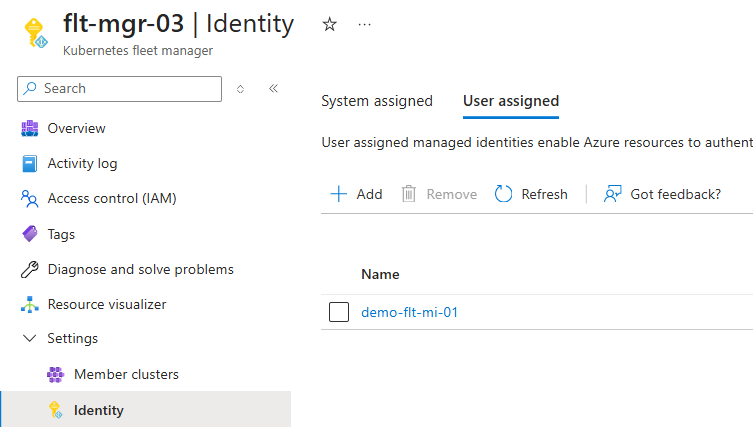This screenshot has width=753, height=427.
Task: Click the sidebar Search field
Action: pos(120,89)
